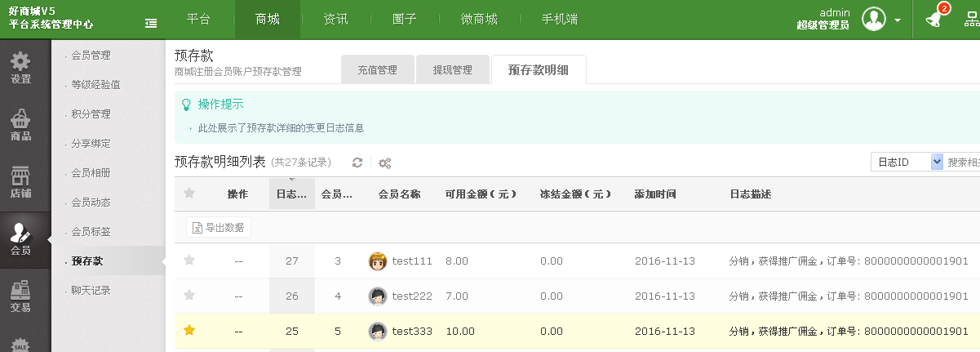
Task: Switch to the 提现管理 tab
Action: pyautogui.click(x=452, y=69)
